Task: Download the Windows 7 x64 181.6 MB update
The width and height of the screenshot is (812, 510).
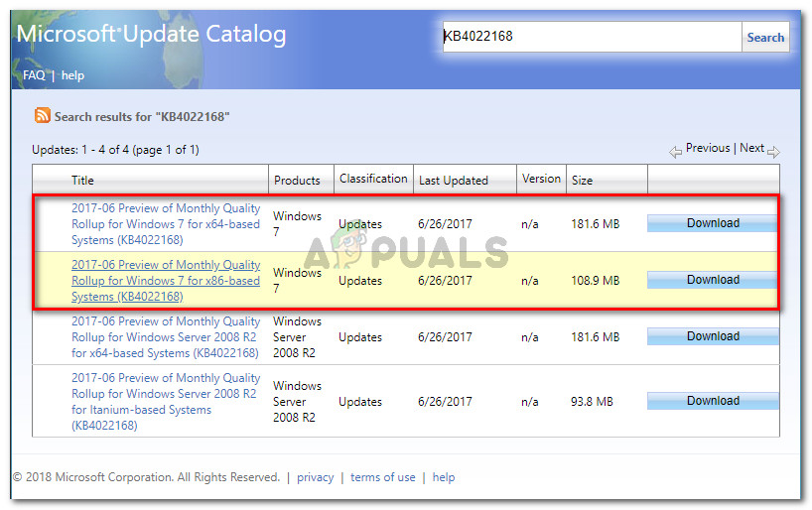Action: (x=713, y=223)
